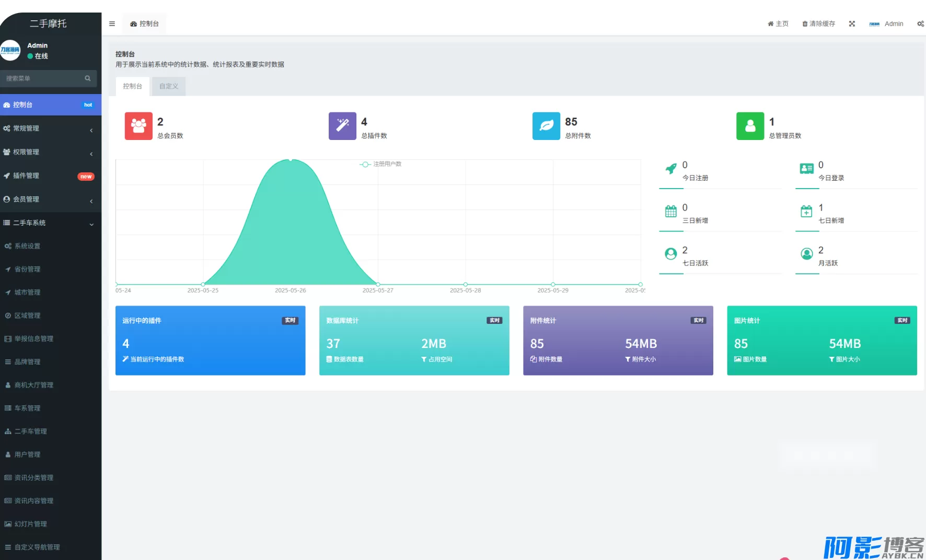Click the search magnifier icon in sidebar
The height and width of the screenshot is (560, 926).
click(x=88, y=78)
